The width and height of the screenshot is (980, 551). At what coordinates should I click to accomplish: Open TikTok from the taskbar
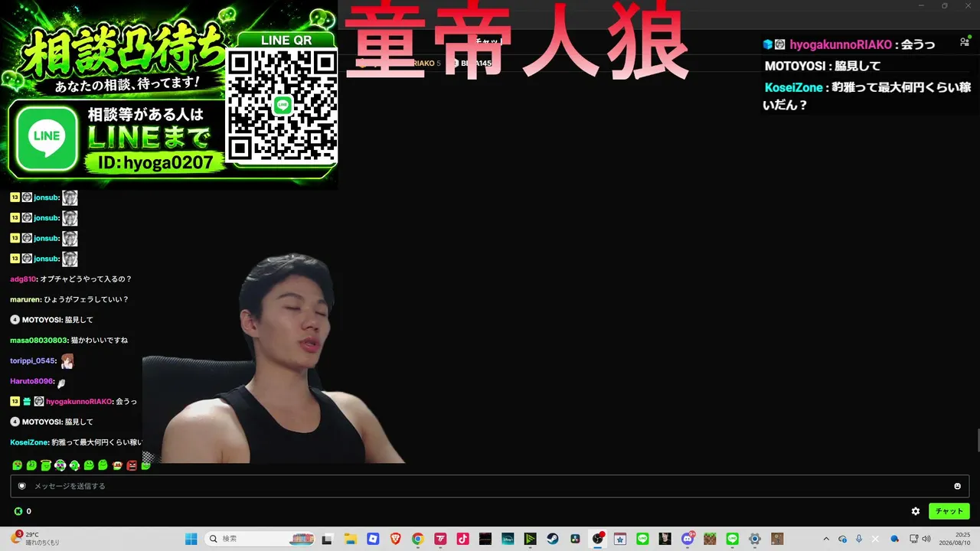[462, 539]
